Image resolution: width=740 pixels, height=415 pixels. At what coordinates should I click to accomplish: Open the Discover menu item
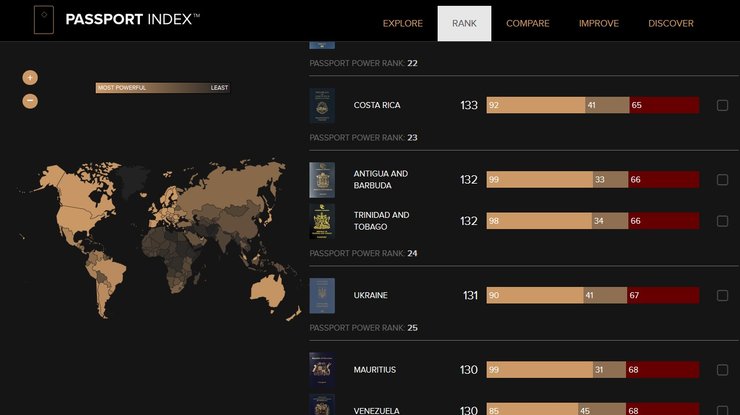click(670, 23)
